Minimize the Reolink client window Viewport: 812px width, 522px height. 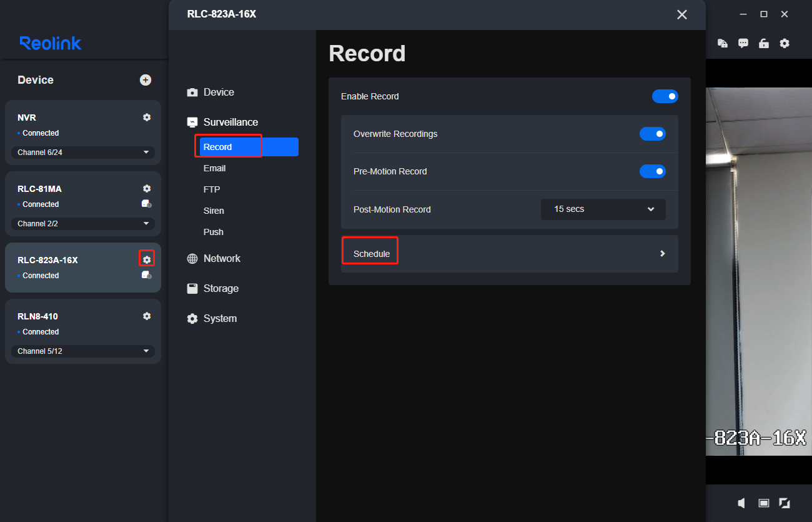pos(743,14)
